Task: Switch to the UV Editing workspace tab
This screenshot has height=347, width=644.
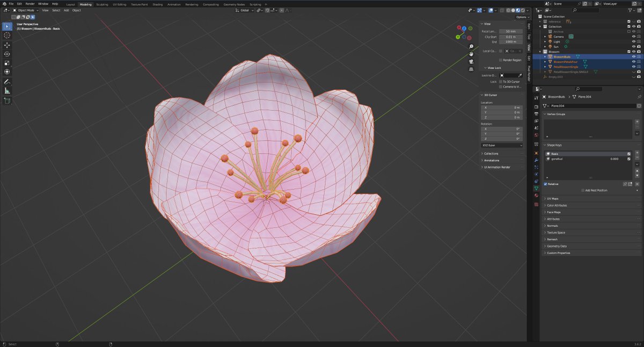Action: pos(119,4)
